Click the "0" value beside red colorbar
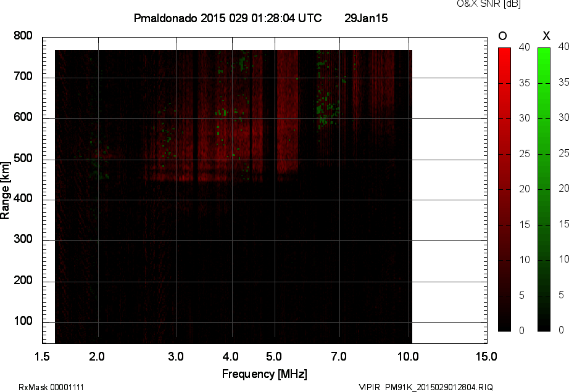 (522, 330)
